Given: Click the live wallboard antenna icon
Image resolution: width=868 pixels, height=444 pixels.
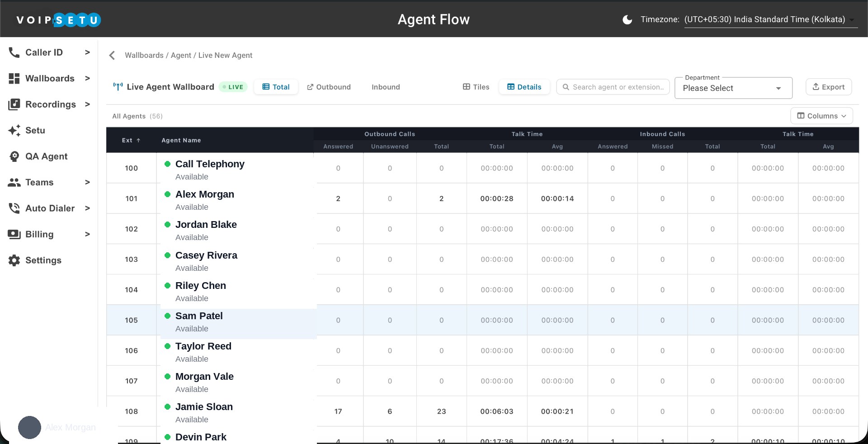Looking at the screenshot, I should [x=118, y=87].
